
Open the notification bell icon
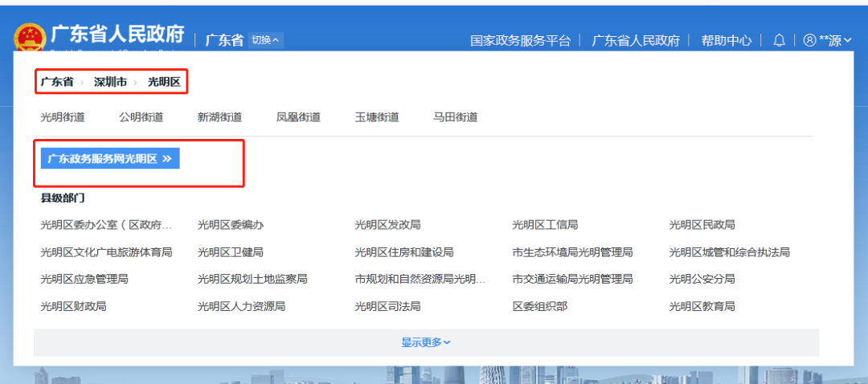(x=779, y=40)
